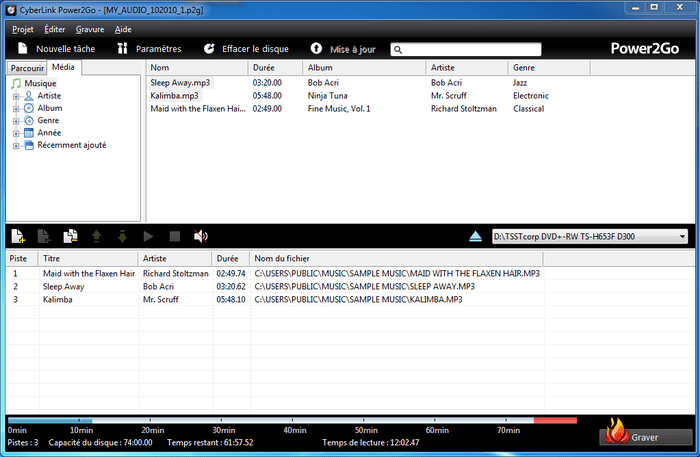Click the move track up arrow icon
This screenshot has width=700, height=457.
coord(97,236)
